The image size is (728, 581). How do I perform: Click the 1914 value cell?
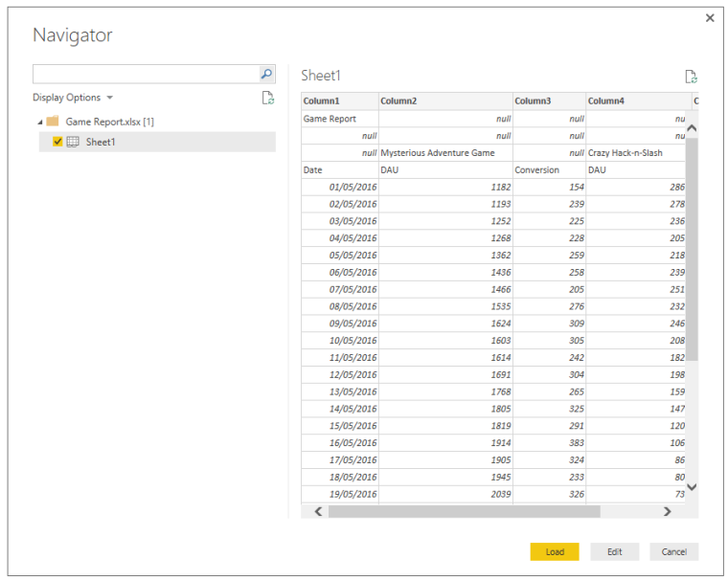445,443
